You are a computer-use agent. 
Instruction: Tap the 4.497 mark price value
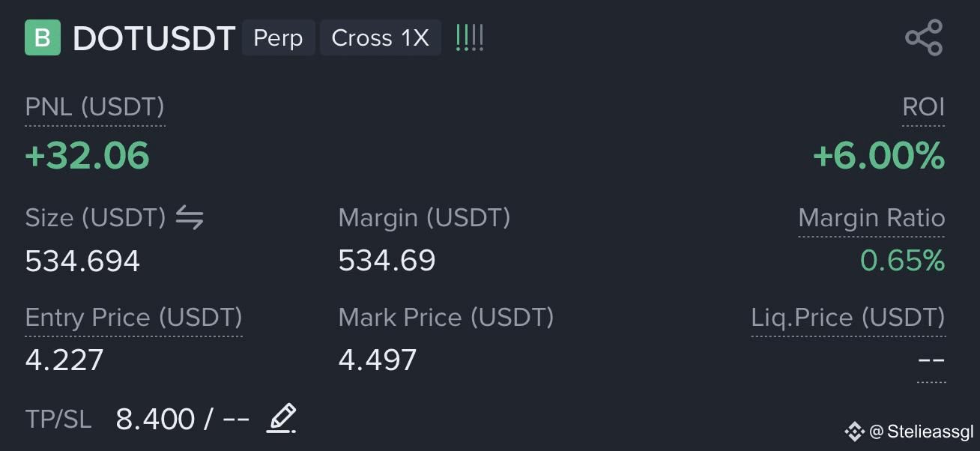(x=378, y=360)
